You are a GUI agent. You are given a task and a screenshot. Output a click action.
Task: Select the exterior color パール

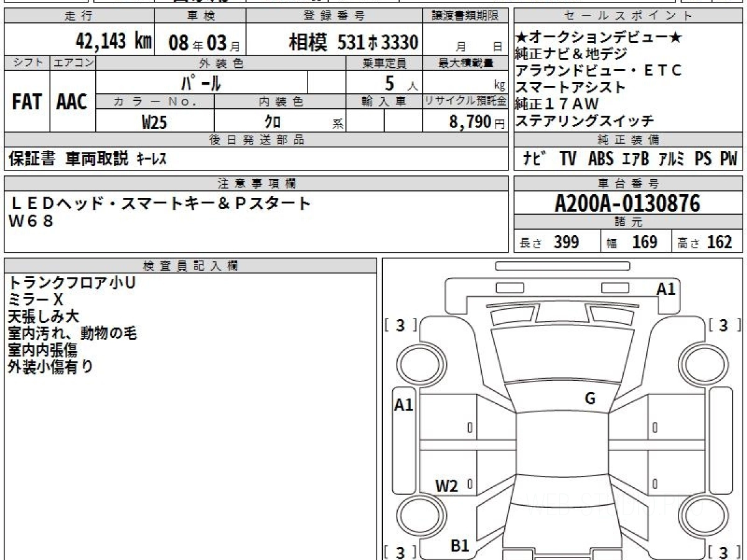tap(201, 82)
